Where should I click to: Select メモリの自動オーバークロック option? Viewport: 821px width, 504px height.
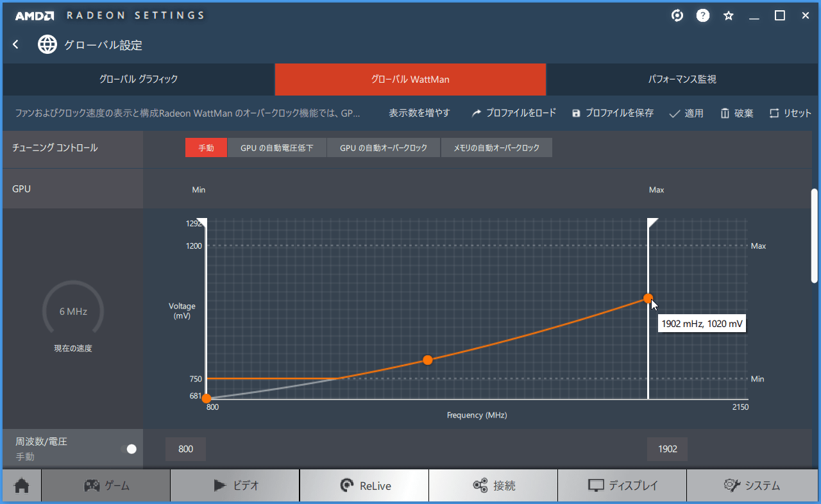tap(496, 147)
